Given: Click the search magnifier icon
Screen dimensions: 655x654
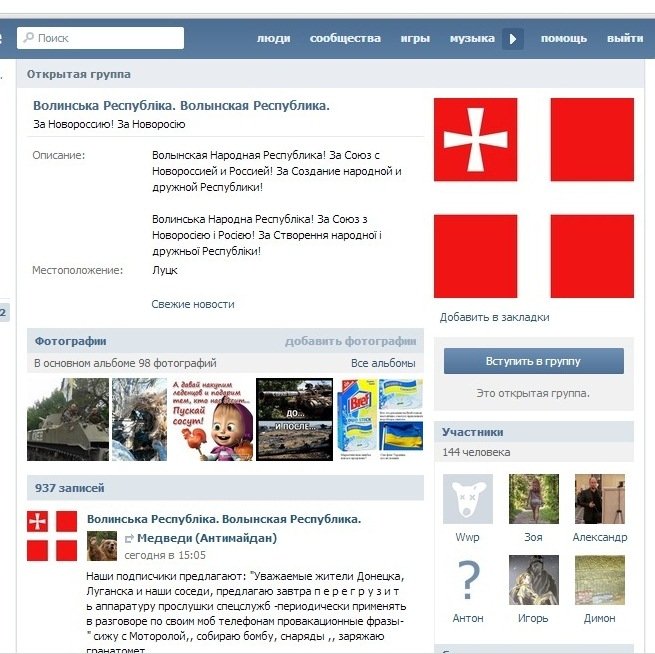Looking at the screenshot, I should (27, 39).
